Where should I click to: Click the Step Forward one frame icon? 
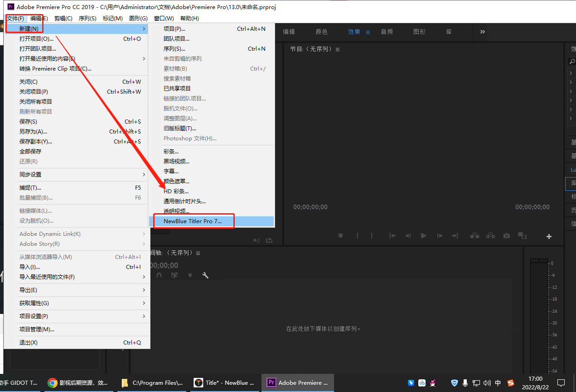pos(440,236)
